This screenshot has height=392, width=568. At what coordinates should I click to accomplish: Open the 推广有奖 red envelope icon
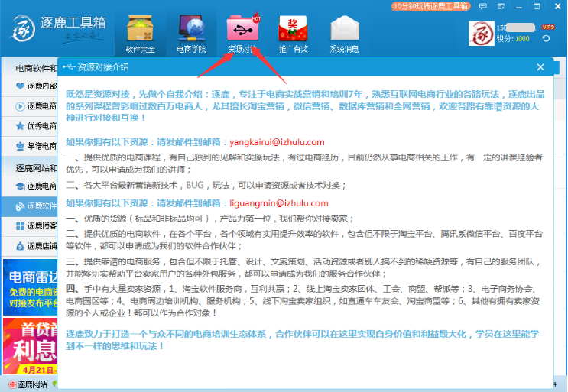point(293,28)
